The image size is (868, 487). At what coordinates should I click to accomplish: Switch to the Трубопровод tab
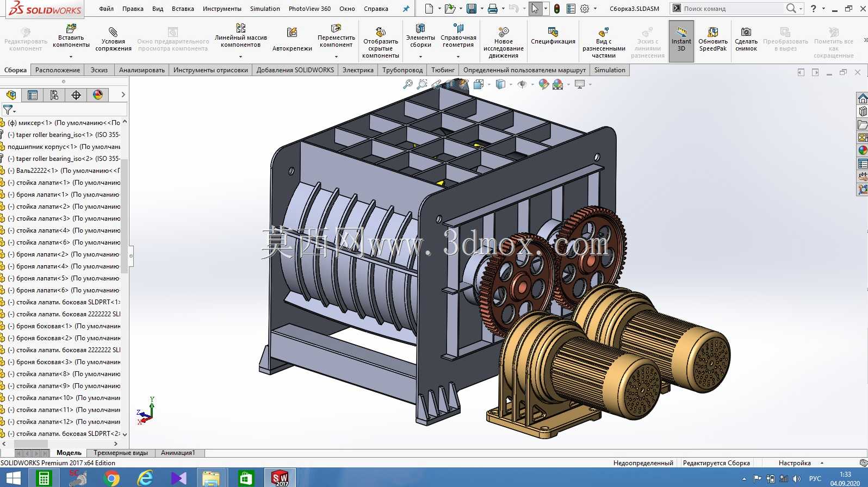(402, 70)
